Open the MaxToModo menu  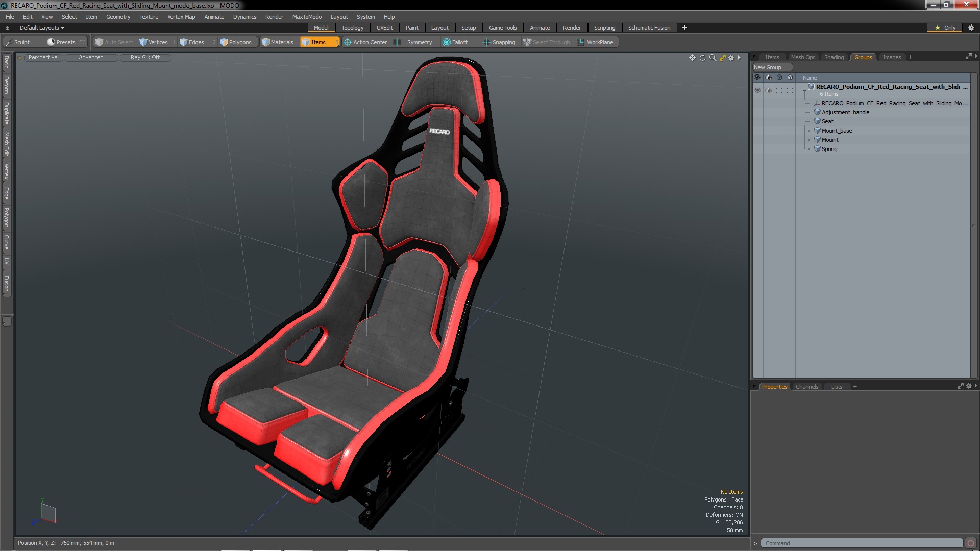click(x=307, y=17)
